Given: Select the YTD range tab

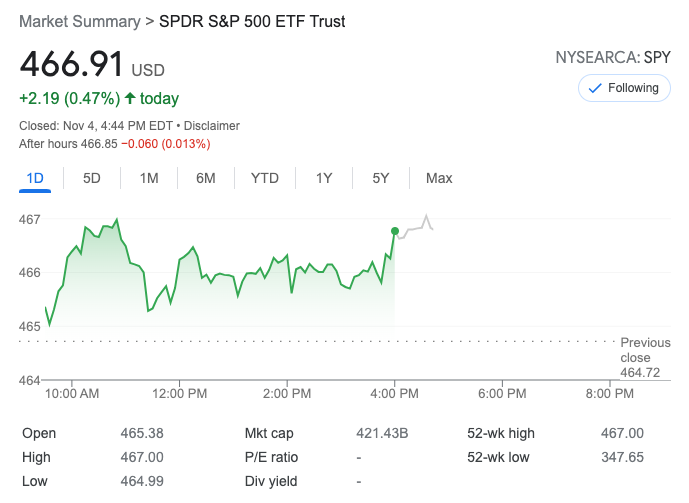Looking at the screenshot, I should (264, 178).
